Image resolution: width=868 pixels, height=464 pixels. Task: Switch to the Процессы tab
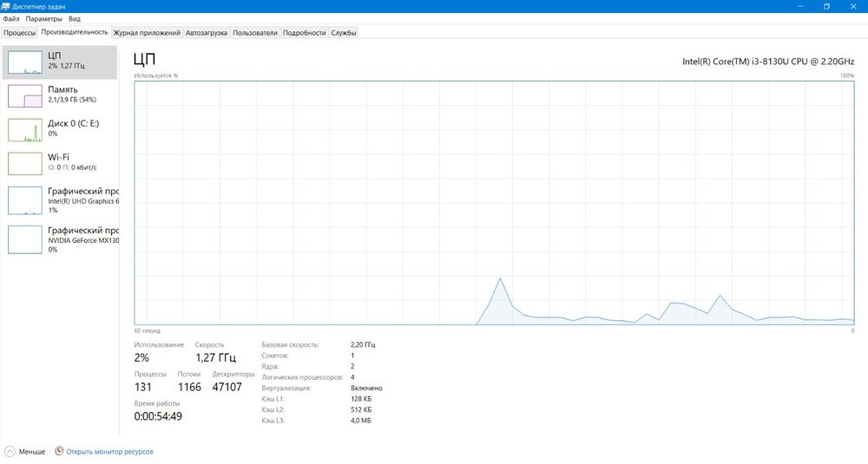coord(19,33)
